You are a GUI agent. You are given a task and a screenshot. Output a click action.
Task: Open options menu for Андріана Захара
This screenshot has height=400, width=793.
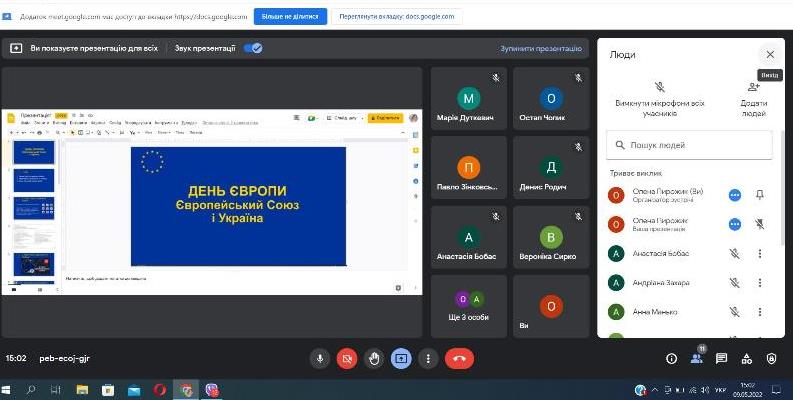point(760,283)
